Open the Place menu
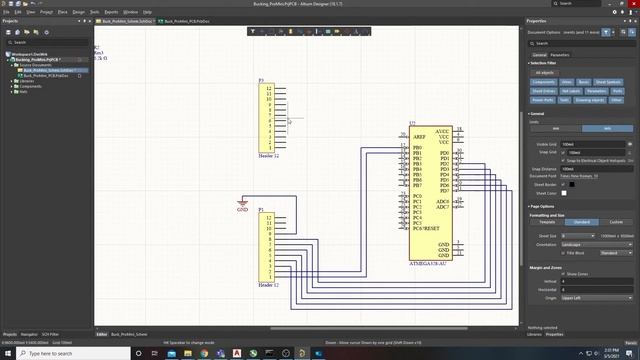This screenshot has width=640, height=360. click(x=62, y=12)
